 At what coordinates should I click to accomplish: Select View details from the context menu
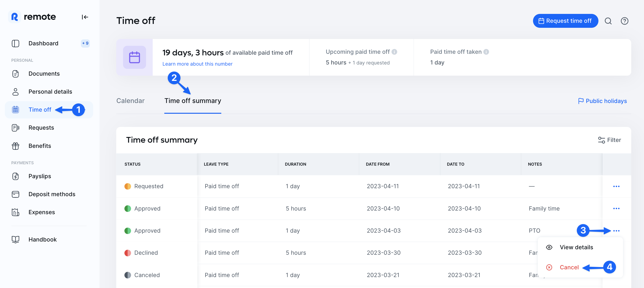point(576,247)
